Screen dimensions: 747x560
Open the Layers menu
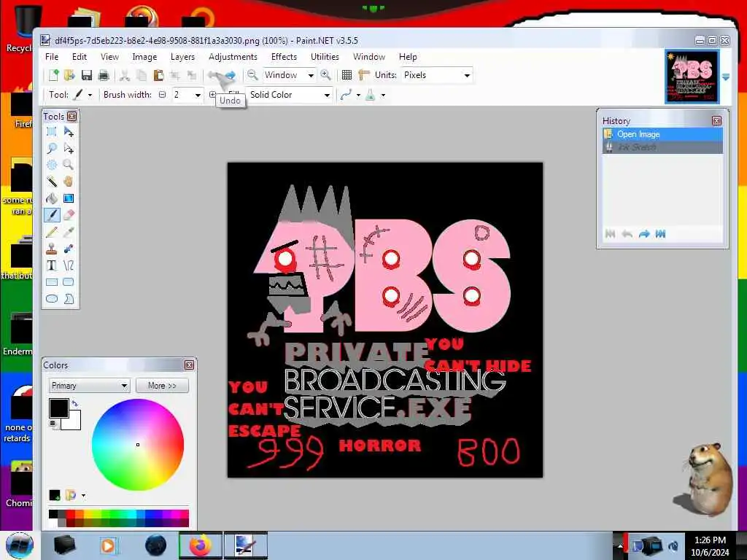click(x=182, y=57)
